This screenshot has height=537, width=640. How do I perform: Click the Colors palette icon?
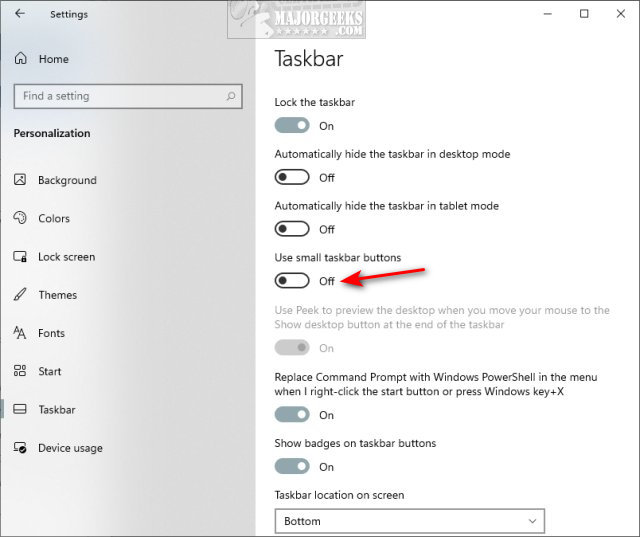21,218
